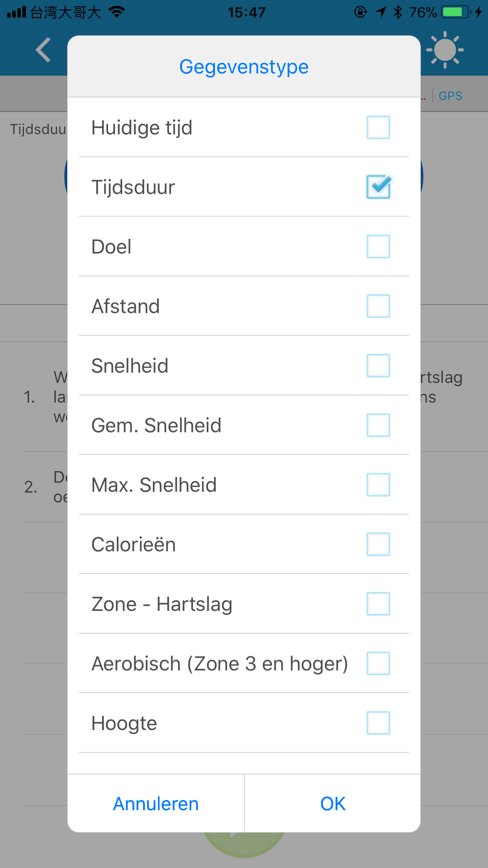488x868 pixels.
Task: Cancel with the Annuleren button
Action: pyautogui.click(x=156, y=804)
